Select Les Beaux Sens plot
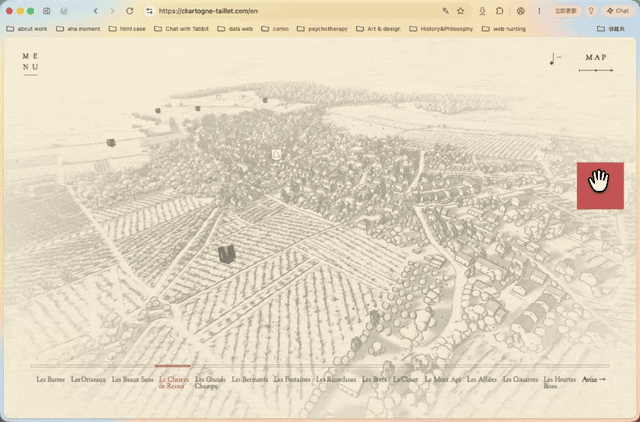640x422 pixels. click(x=133, y=379)
